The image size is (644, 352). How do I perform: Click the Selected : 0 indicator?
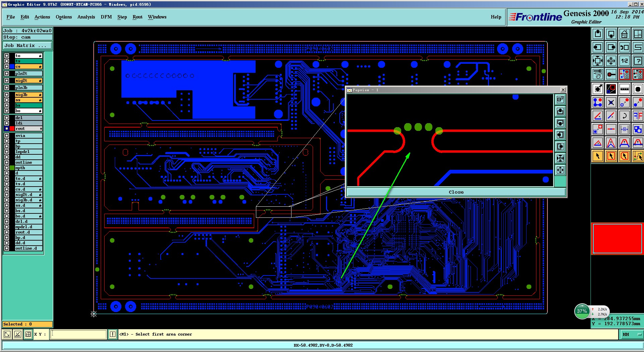(x=28, y=324)
